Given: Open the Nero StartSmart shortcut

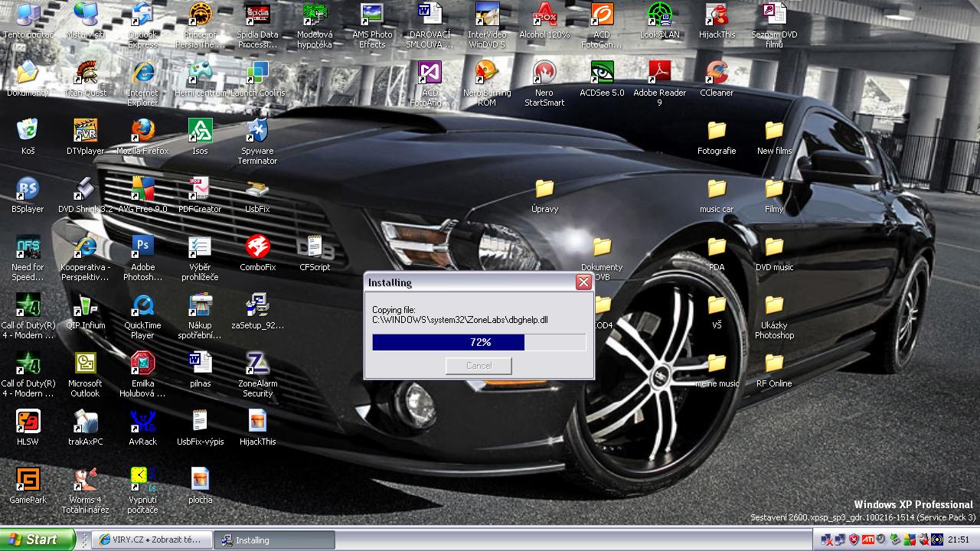Looking at the screenshot, I should click(x=544, y=73).
